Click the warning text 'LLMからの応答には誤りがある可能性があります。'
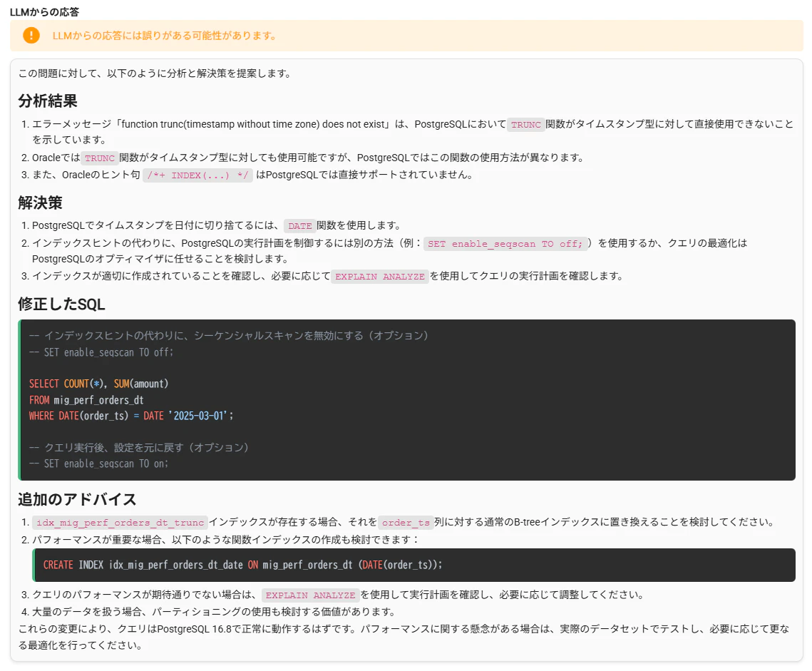812x671 pixels. coord(165,36)
